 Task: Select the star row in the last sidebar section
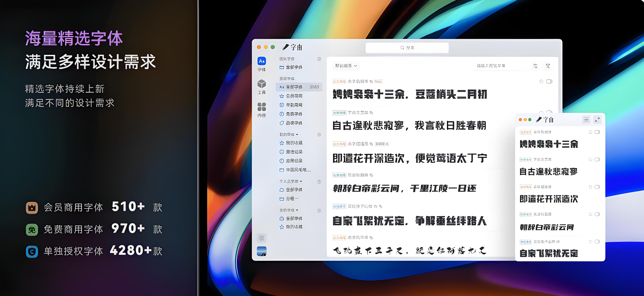click(299, 227)
